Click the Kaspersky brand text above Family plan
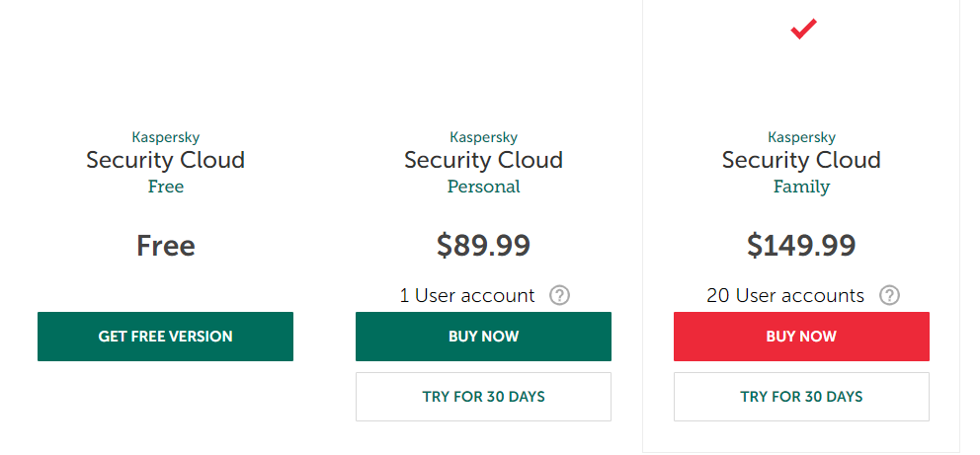This screenshot has width=980, height=455. 801,137
